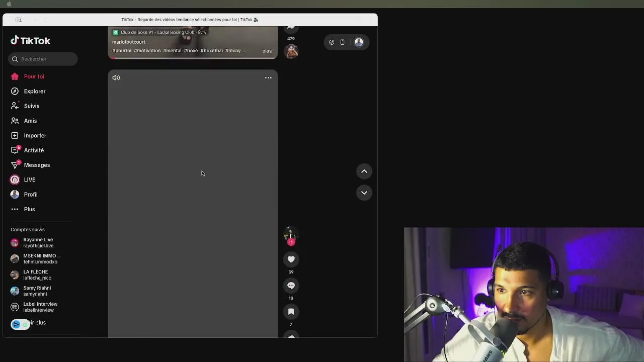Expand caption with plus link

point(267,51)
